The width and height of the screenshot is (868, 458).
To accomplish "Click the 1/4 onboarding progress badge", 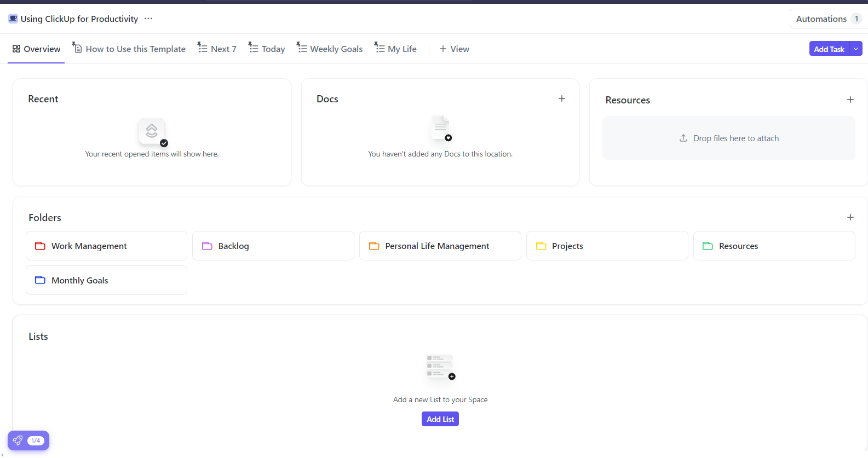I will point(36,440).
